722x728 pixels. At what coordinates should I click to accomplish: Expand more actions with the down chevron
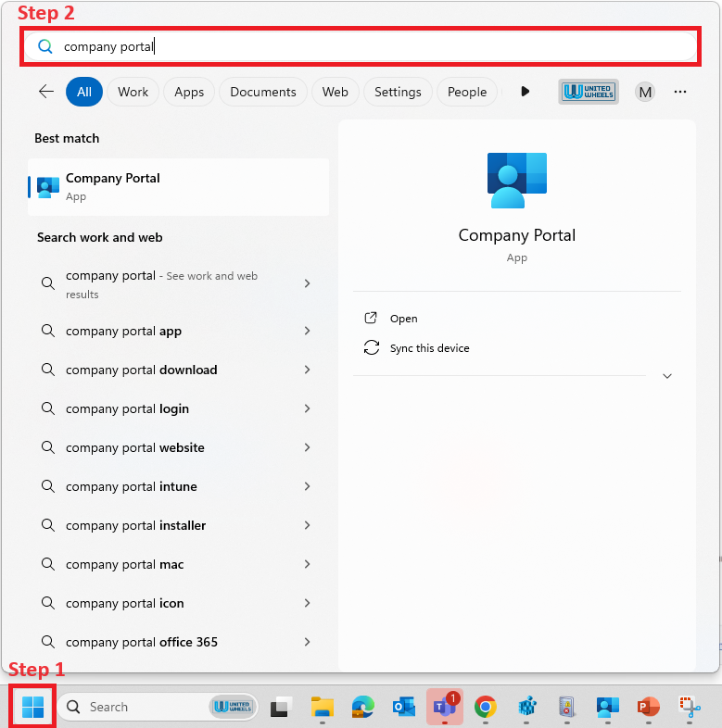click(667, 376)
